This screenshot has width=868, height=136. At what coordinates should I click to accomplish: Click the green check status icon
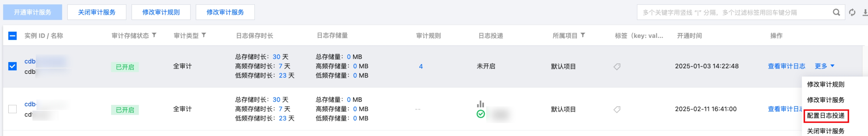click(480, 114)
